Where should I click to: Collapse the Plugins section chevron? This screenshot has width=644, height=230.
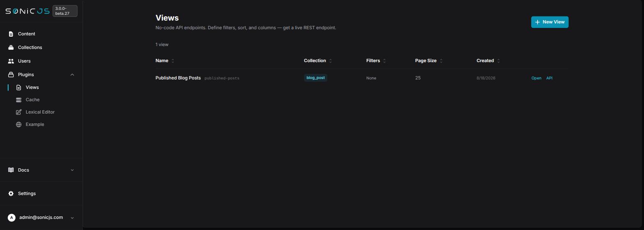tap(72, 74)
